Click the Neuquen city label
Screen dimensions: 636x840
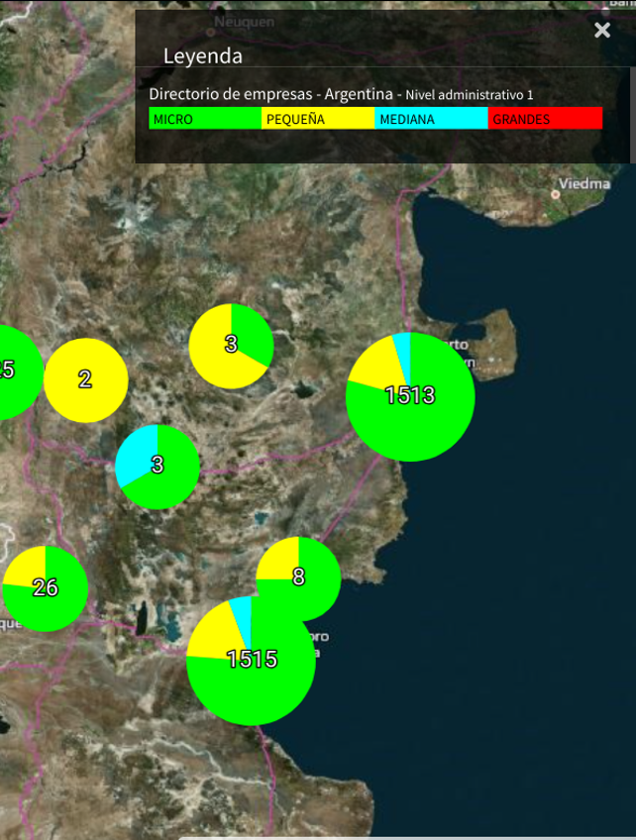click(x=244, y=22)
